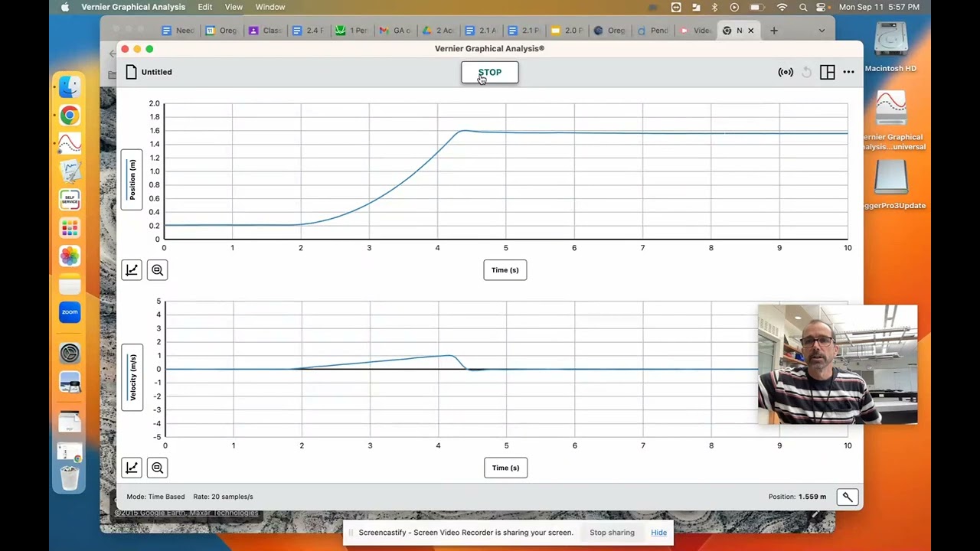The image size is (980, 551).
Task: Open Launchpad from the Dock
Action: [70, 227]
